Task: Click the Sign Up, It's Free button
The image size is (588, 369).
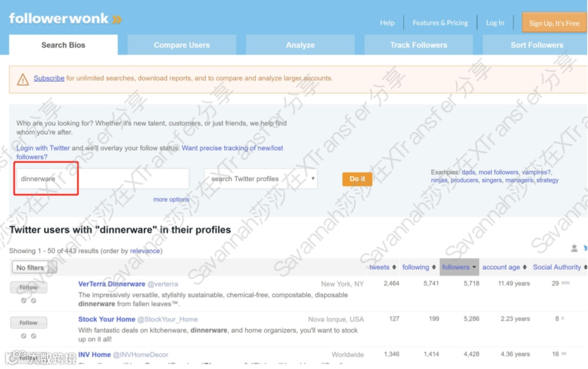Action: pos(554,23)
